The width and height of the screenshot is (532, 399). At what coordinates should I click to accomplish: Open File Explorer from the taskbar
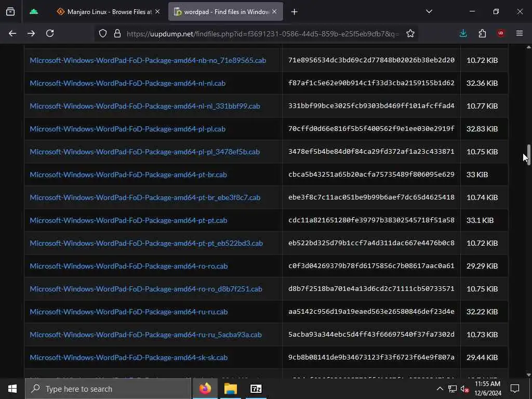click(x=230, y=389)
